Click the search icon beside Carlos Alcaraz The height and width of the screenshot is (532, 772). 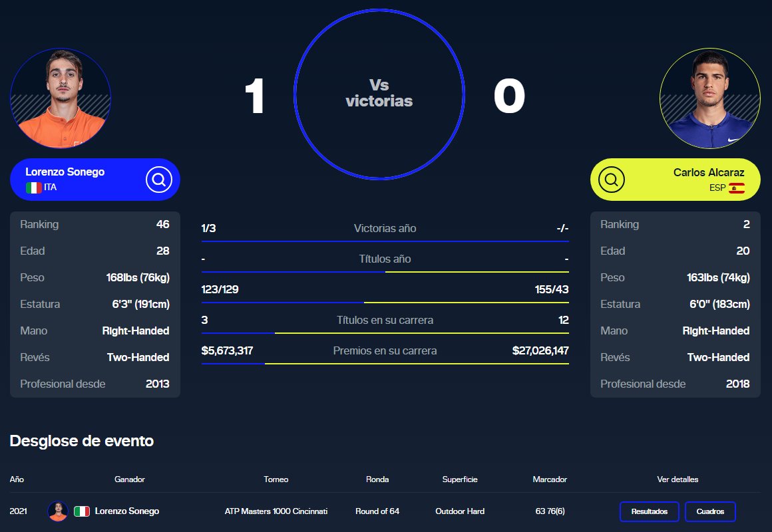coord(612,180)
